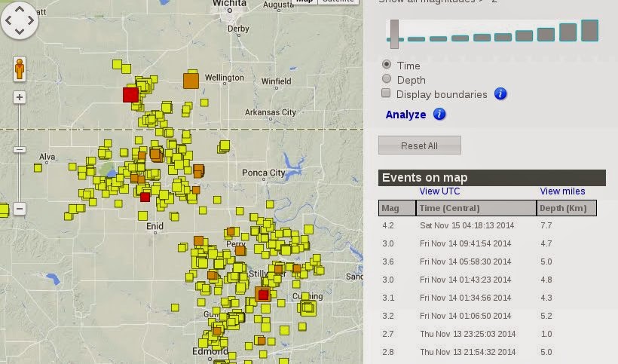The image size is (618, 364).
Task: Select the Fri Nov 14 09:41:54 event row
Action: pos(488,243)
